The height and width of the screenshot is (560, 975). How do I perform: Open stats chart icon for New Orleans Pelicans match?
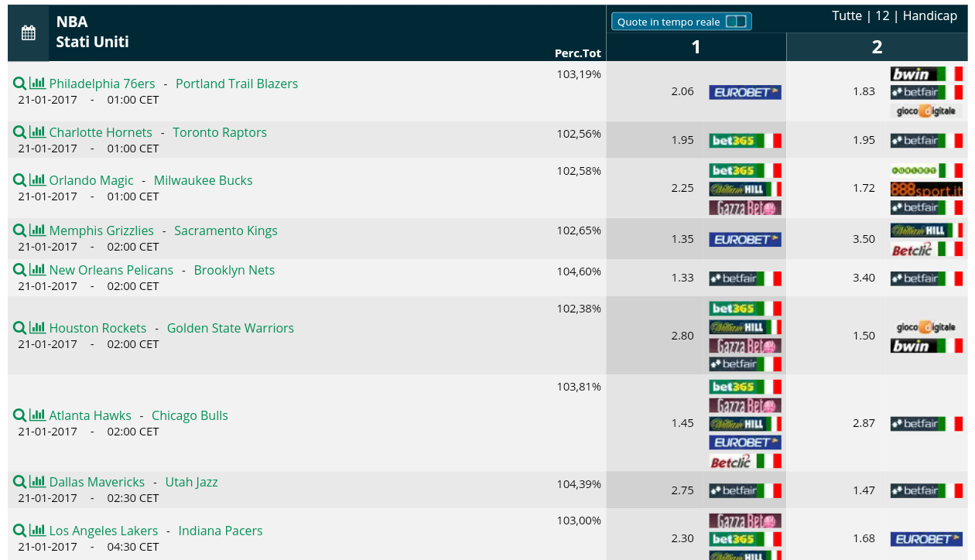click(38, 269)
